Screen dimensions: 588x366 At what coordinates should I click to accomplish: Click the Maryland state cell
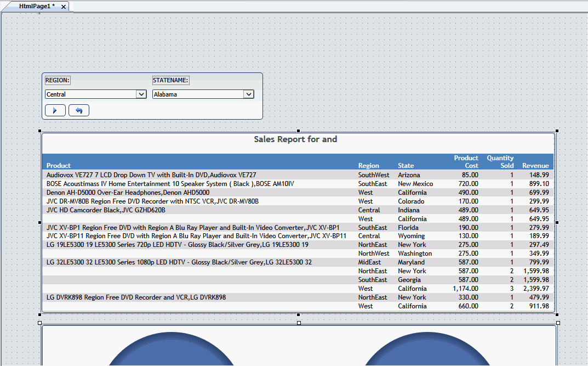pos(411,262)
